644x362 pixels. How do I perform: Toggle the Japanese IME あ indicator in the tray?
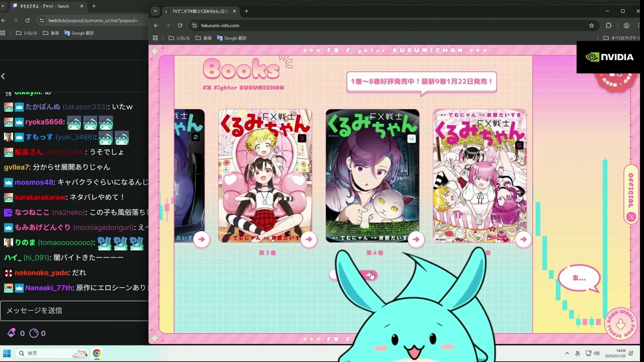pyautogui.click(x=578, y=353)
